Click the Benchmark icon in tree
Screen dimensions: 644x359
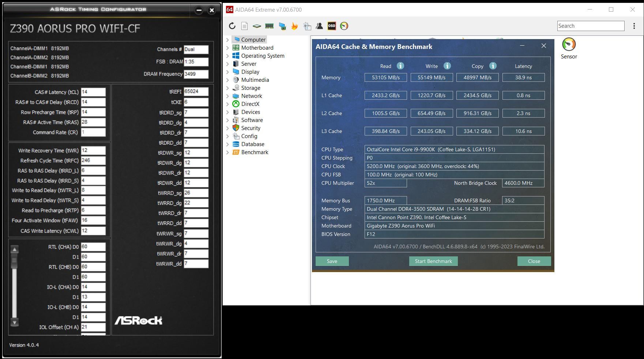(236, 152)
